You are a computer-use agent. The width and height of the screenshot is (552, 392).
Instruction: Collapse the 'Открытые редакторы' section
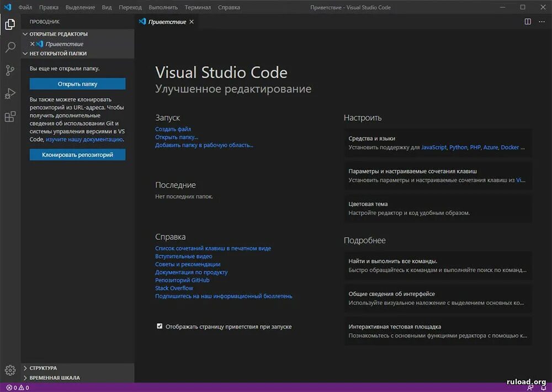click(25, 34)
